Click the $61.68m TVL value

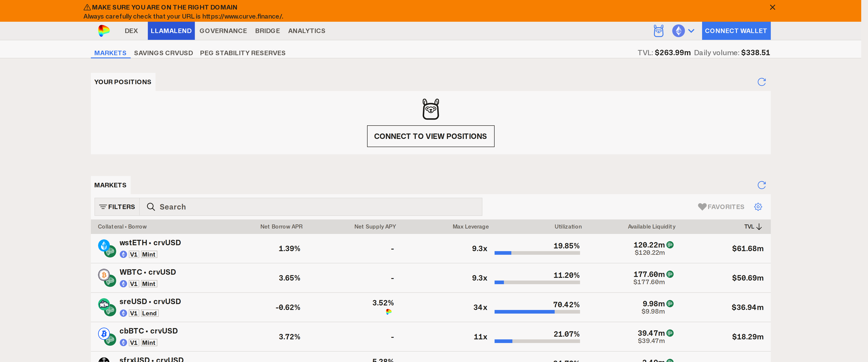[747, 249]
